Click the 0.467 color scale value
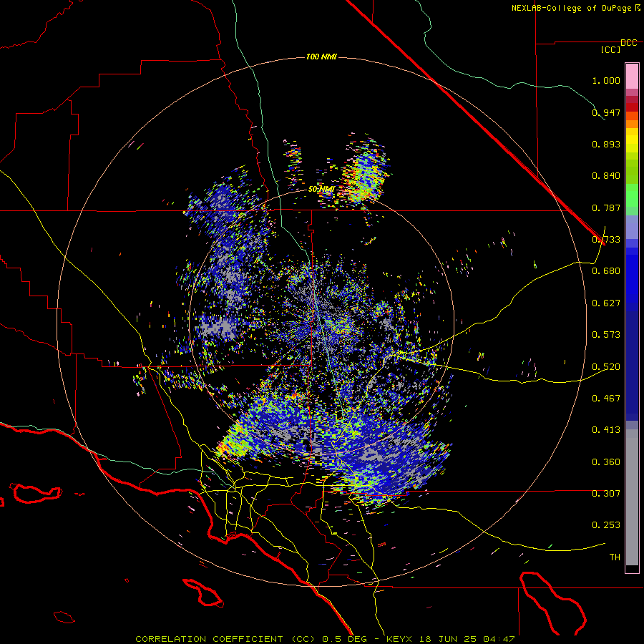 606,399
